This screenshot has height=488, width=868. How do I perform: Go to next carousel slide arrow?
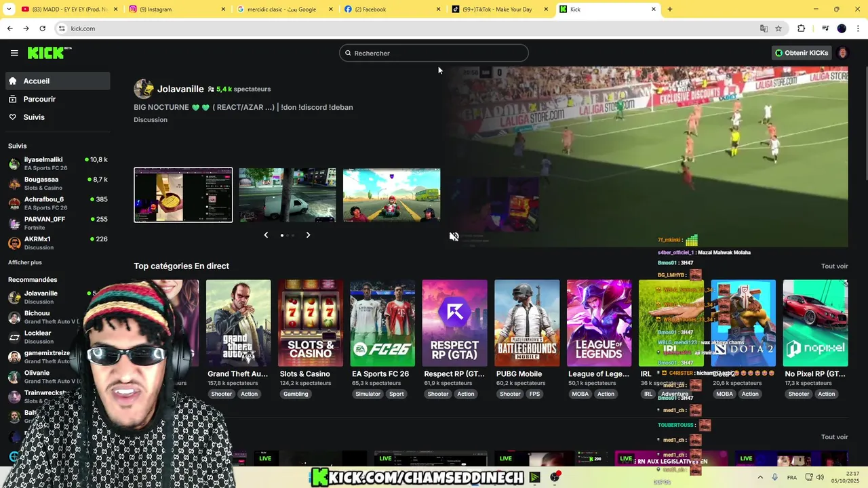(x=308, y=235)
